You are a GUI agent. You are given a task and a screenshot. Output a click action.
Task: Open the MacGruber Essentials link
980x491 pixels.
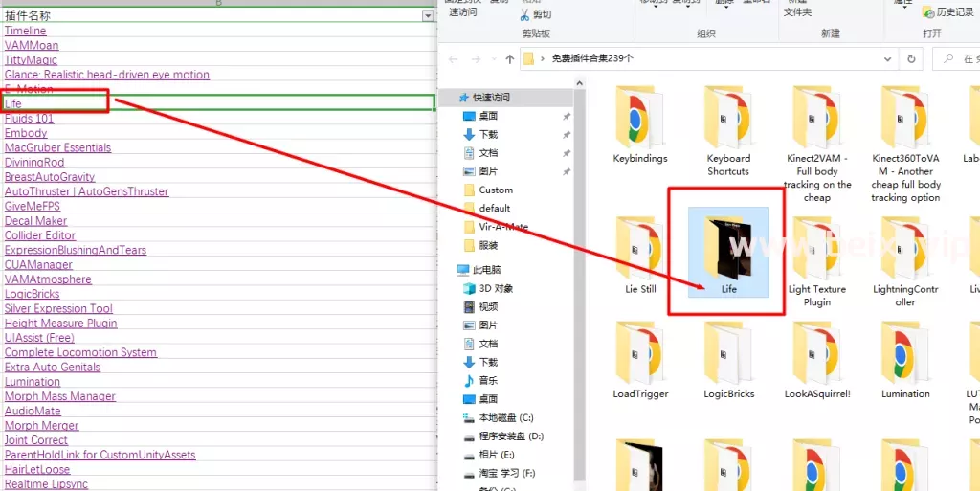(57, 147)
